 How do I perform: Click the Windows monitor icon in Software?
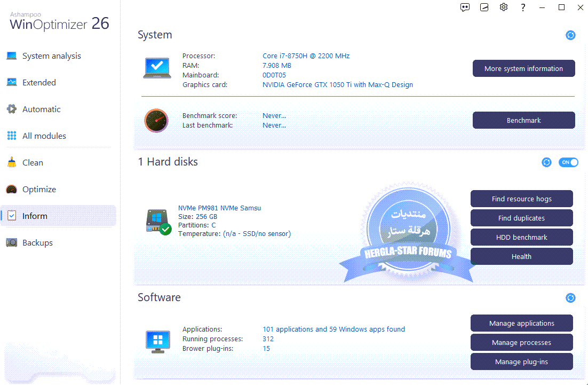click(158, 341)
